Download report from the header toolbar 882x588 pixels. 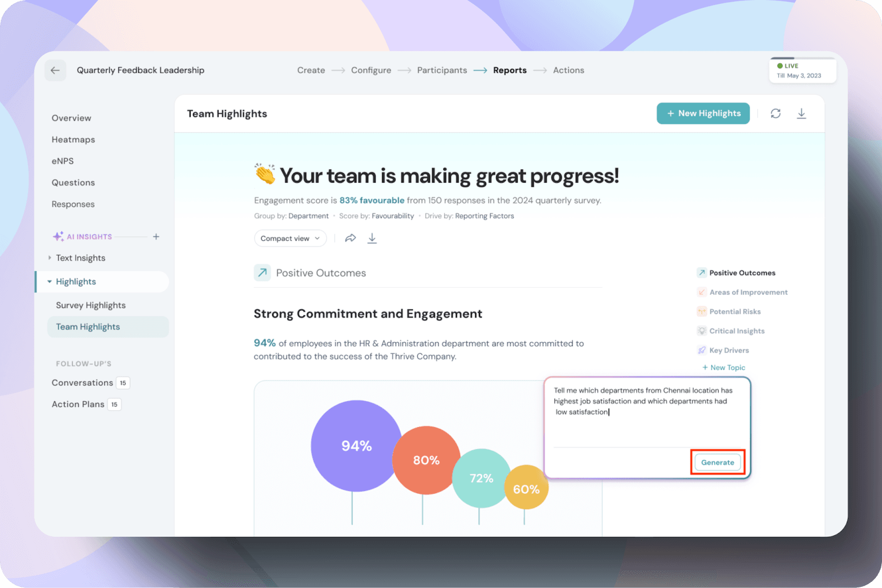802,114
